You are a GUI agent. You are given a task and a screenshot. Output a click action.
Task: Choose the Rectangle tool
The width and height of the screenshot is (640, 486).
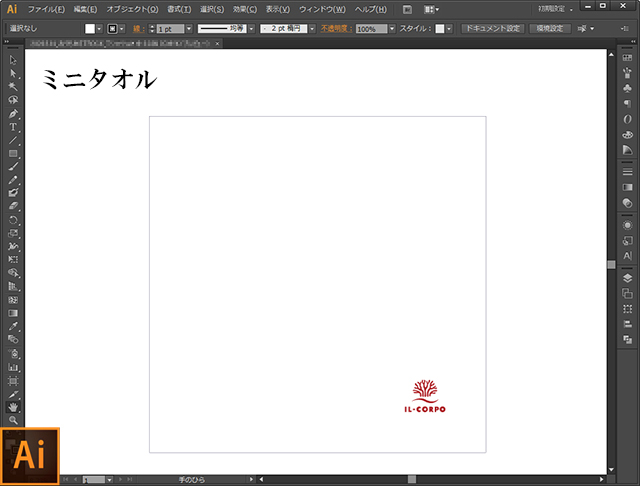pyautogui.click(x=13, y=153)
